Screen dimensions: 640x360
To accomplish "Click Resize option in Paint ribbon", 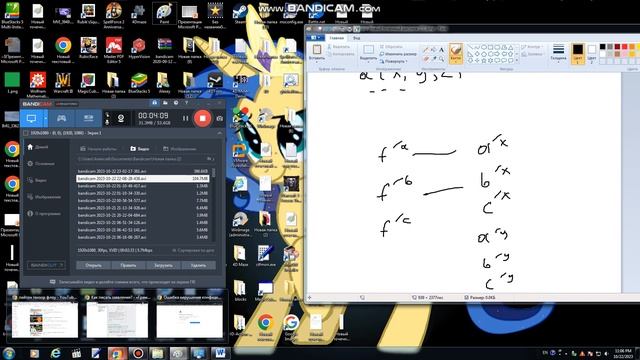I will point(398,54).
